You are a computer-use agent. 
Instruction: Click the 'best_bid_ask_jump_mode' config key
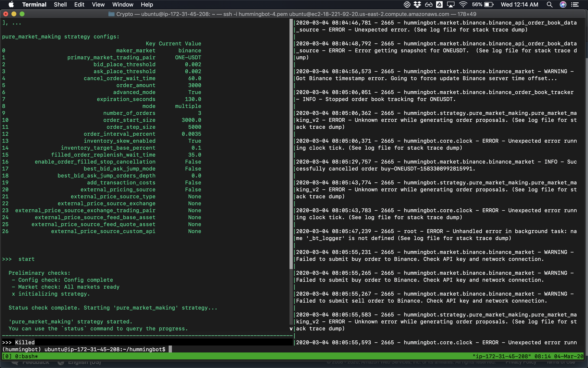(120, 168)
